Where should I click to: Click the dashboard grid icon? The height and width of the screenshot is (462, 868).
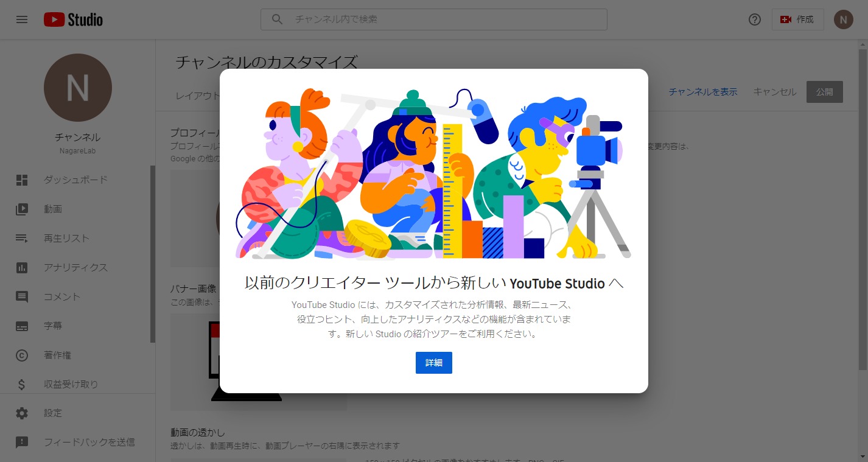[22, 180]
